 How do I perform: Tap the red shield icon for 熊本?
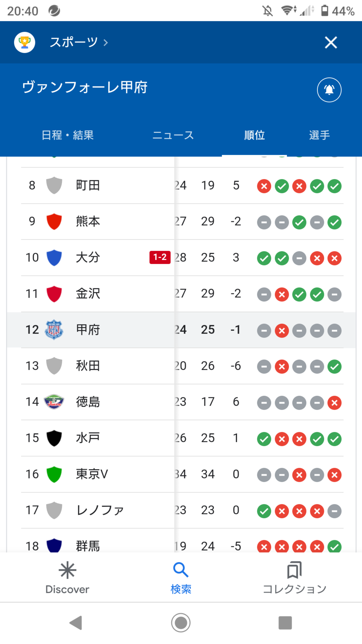[x=54, y=221]
